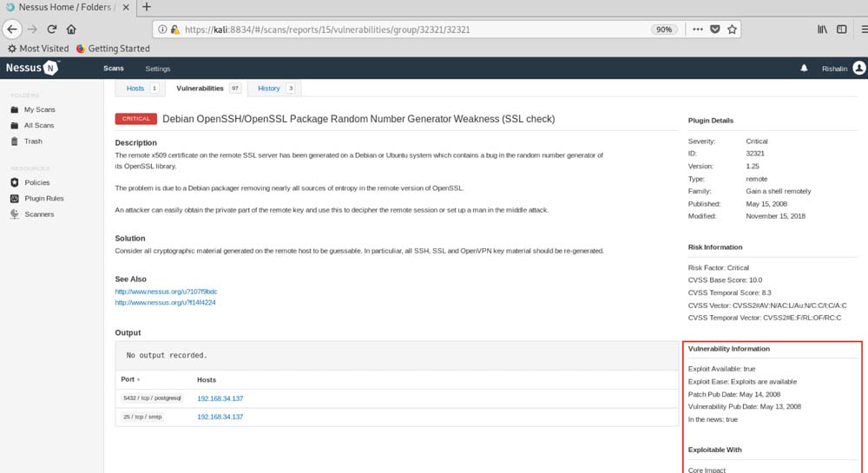Click the browser Forward arrow button

click(x=32, y=30)
